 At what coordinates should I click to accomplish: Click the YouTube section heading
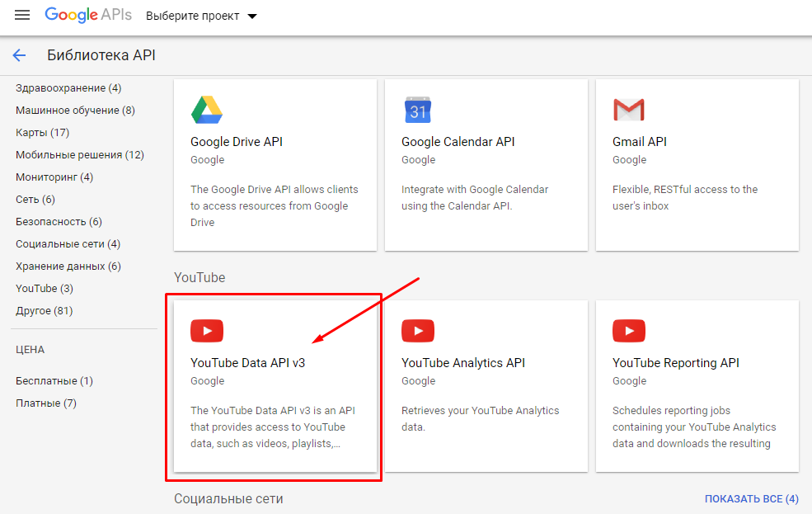[199, 278]
